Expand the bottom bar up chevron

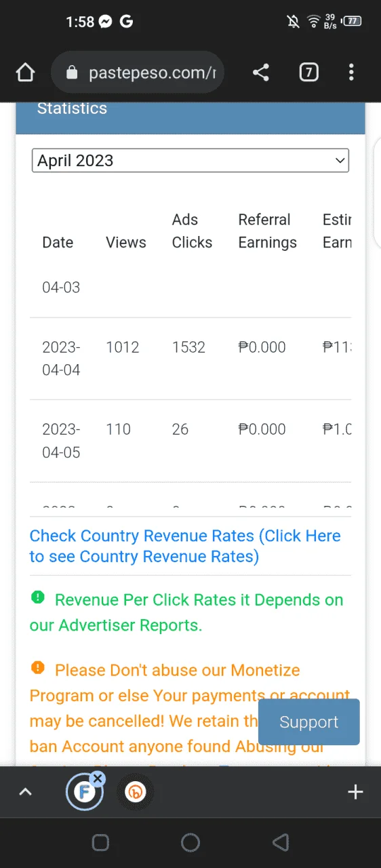tap(25, 791)
